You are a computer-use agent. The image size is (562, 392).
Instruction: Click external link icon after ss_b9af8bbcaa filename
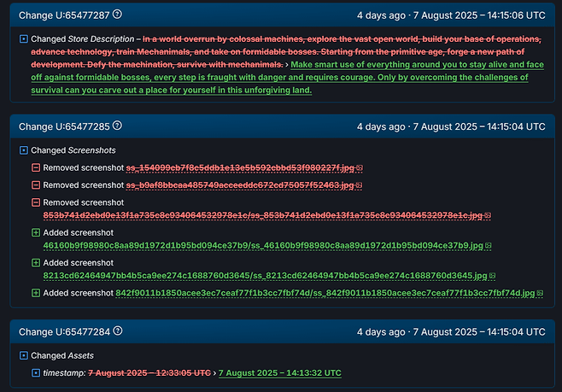coord(360,185)
